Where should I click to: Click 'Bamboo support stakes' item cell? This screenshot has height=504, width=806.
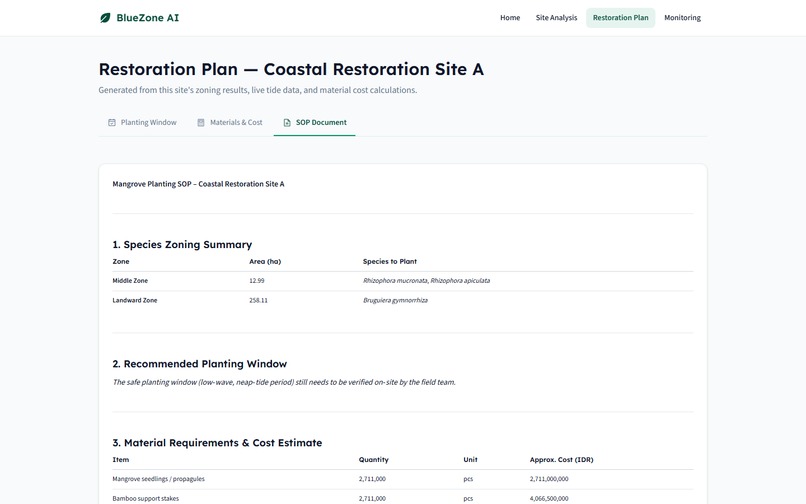click(145, 498)
